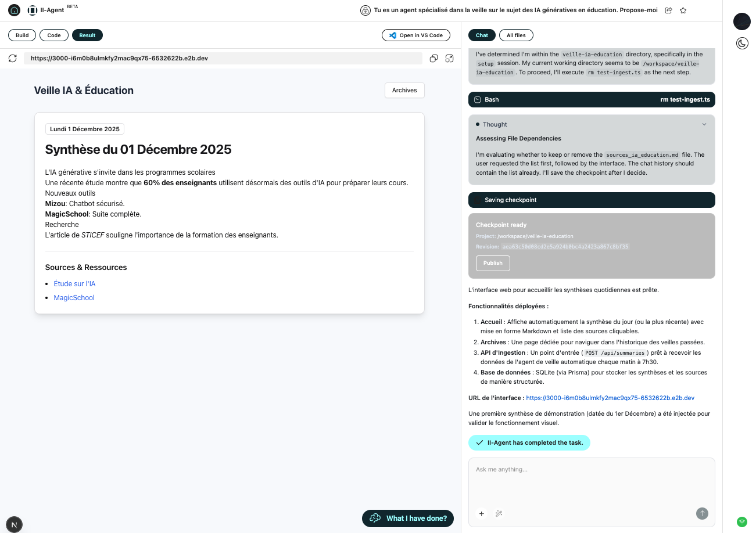This screenshot has height=533, width=756.
Task: Click the Publish checkpoint button
Action: pos(493,263)
